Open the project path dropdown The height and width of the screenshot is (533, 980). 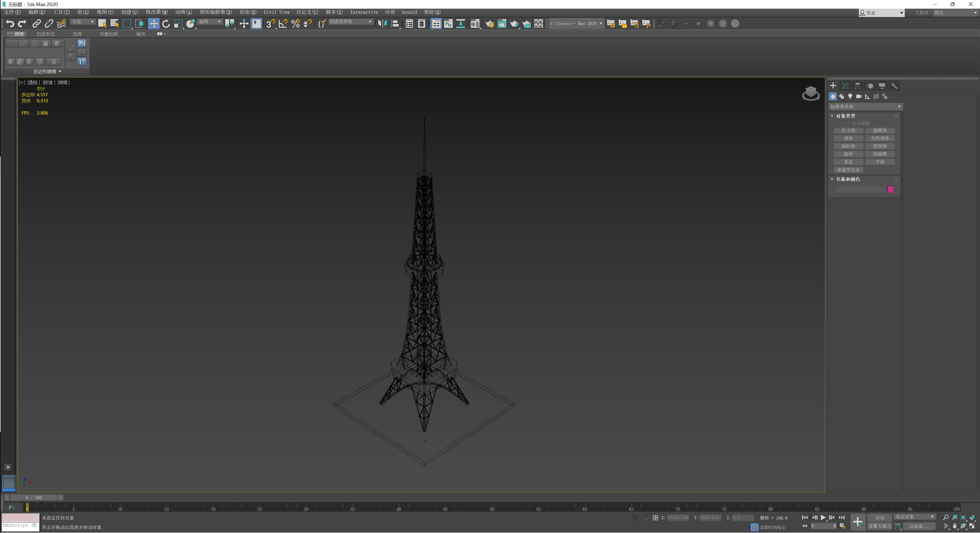576,23
